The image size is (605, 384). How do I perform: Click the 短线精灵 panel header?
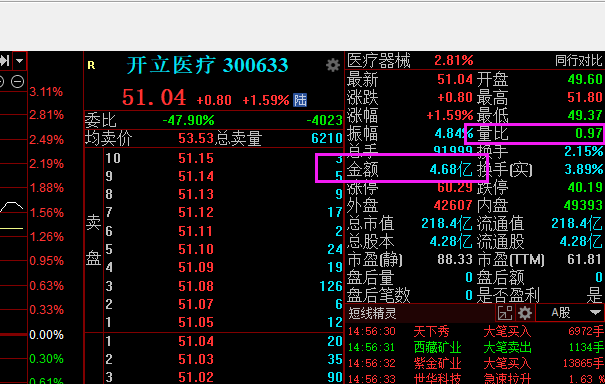[x=421, y=313]
